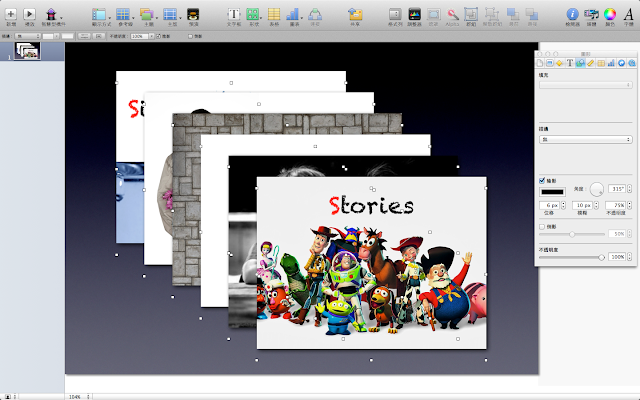Screen dimensions: 640x400
Task: Click the Share toolbar icon
Action: [x=355, y=14]
